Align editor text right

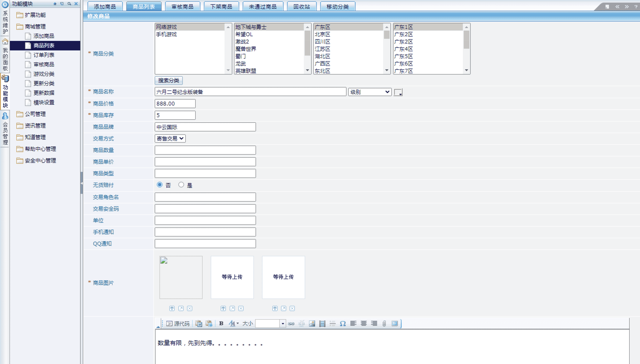374,324
